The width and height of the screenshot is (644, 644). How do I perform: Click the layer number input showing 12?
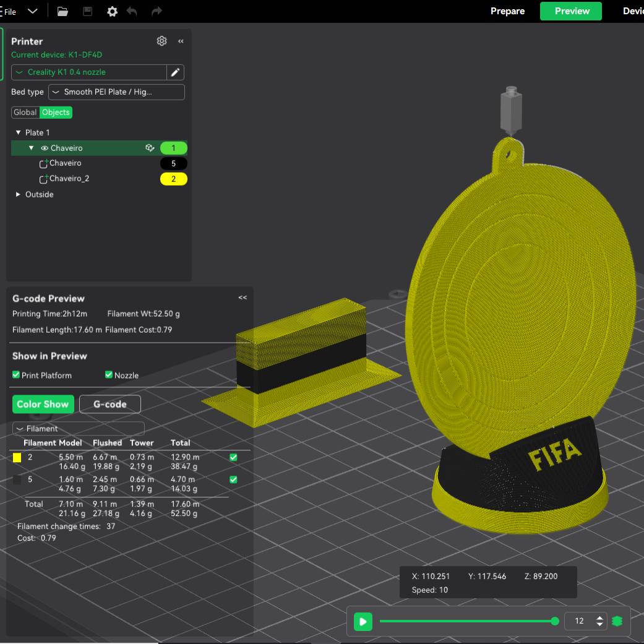point(580,620)
